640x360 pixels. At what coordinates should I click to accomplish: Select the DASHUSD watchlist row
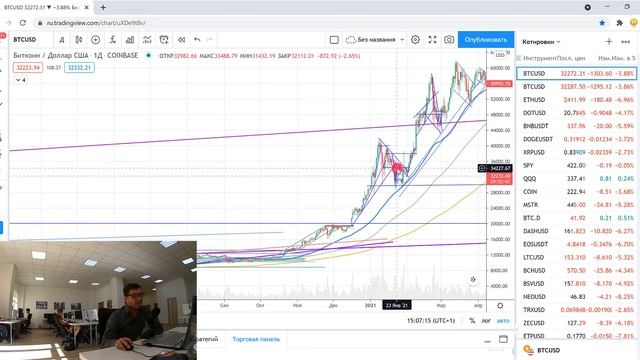pos(576,231)
